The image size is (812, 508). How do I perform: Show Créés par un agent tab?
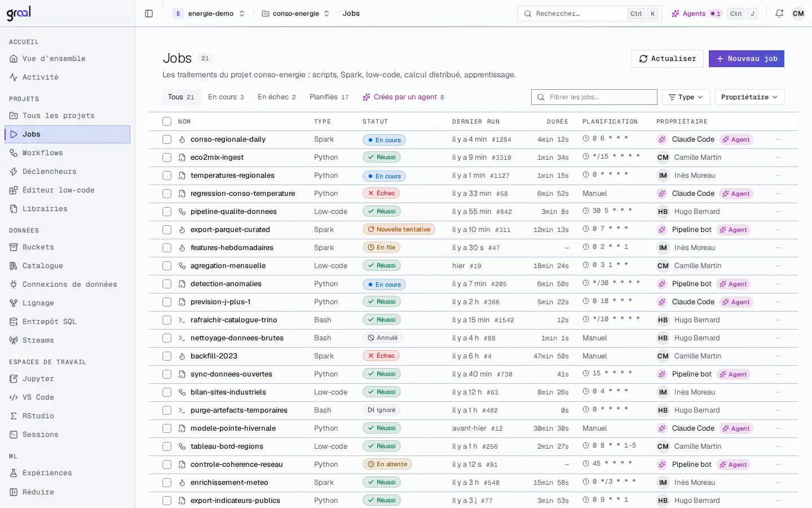click(x=404, y=97)
